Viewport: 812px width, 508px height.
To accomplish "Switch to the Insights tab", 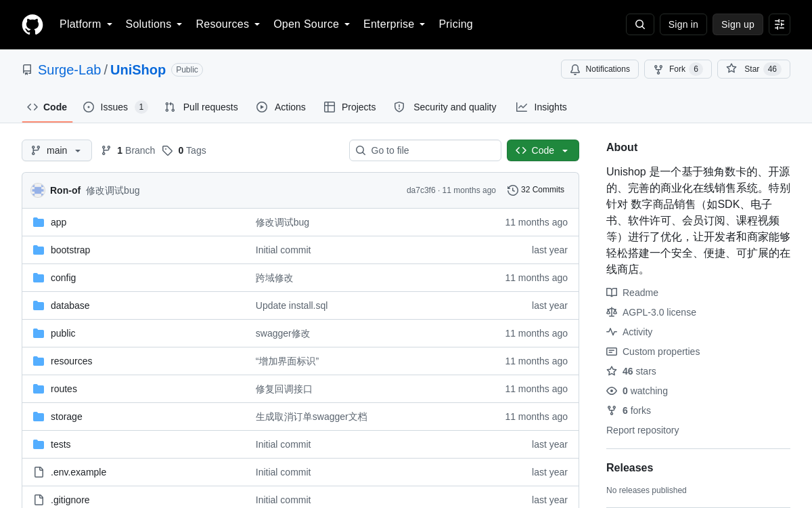I will coord(541,107).
